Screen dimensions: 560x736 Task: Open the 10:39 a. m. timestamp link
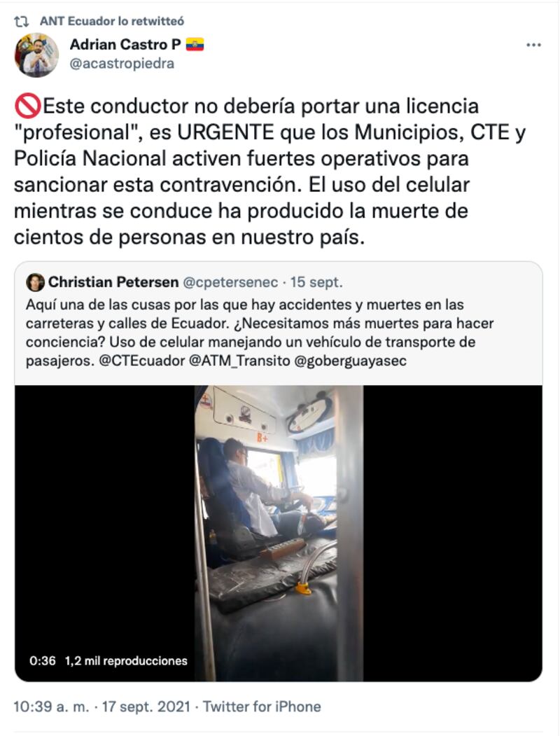tap(51, 707)
